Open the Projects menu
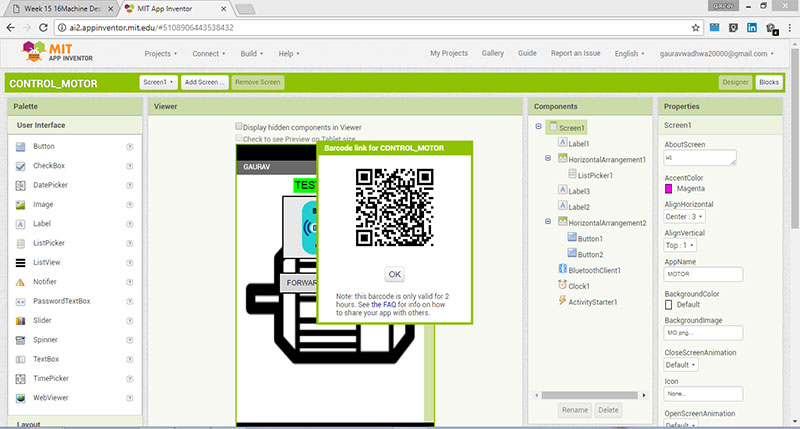The image size is (800, 429). [x=160, y=54]
